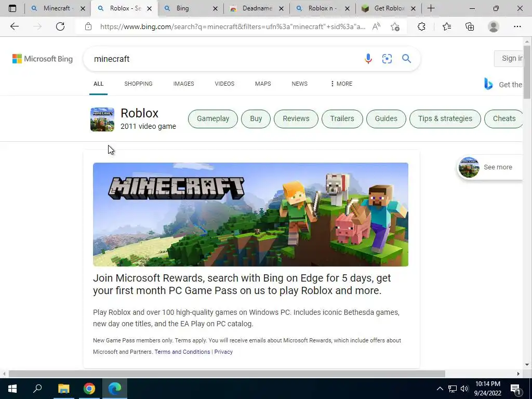This screenshot has width=532, height=399.
Task: Activate the Read aloud icon in address bar
Action: tap(376, 26)
